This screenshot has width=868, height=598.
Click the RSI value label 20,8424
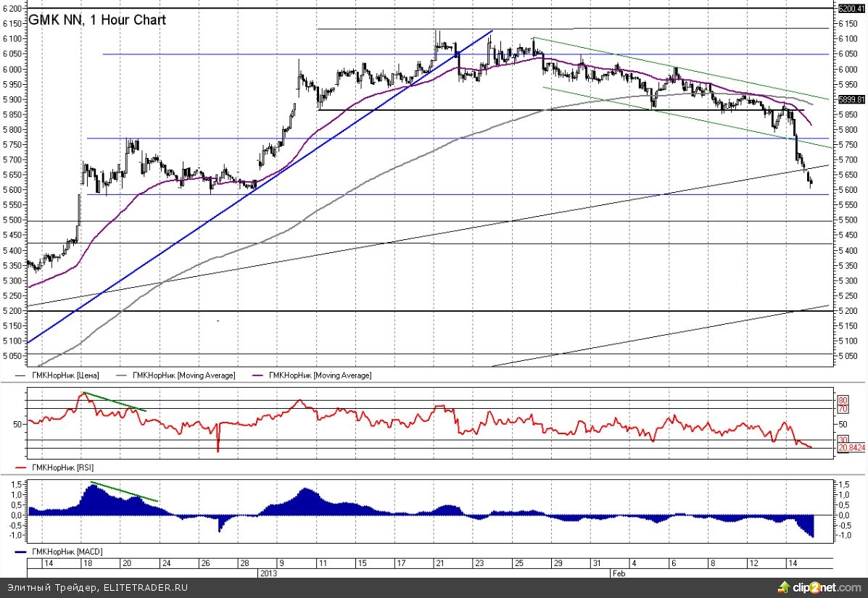(851, 448)
